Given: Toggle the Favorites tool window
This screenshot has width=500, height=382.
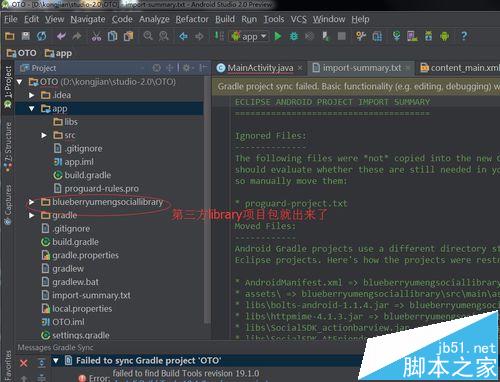Looking at the screenshot, I should click(x=7, y=365).
